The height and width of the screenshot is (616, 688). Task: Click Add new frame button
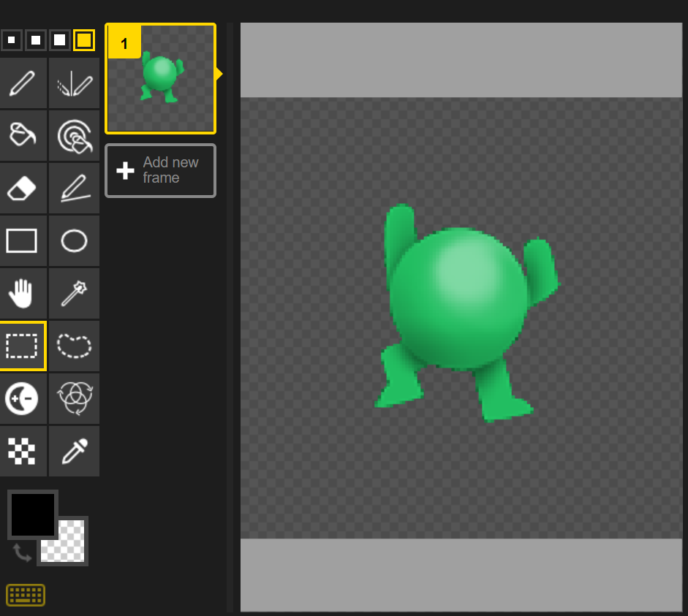coord(161,170)
